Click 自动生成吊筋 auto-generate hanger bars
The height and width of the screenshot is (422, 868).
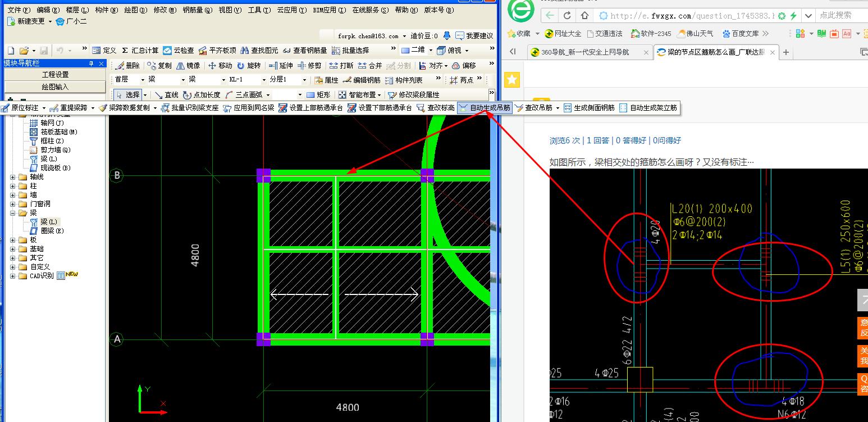(485, 107)
